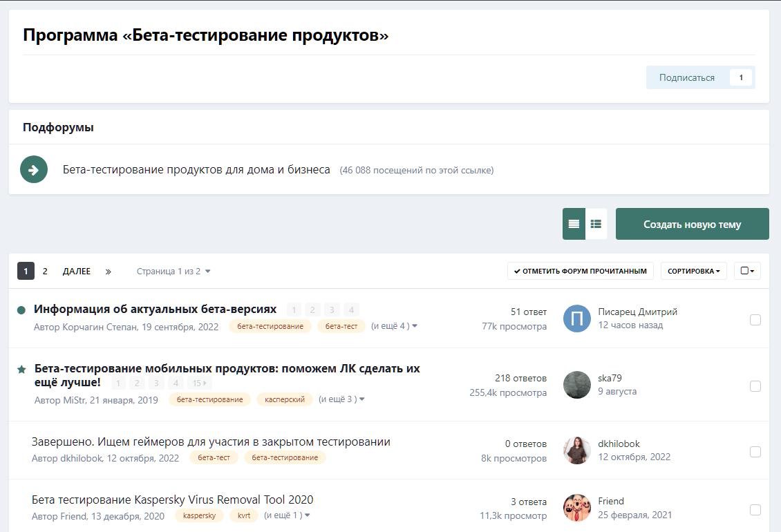The image size is (781, 532).
Task: Tick checkbox for Информация об актуальных бета-версиях topic
Action: coord(755,320)
